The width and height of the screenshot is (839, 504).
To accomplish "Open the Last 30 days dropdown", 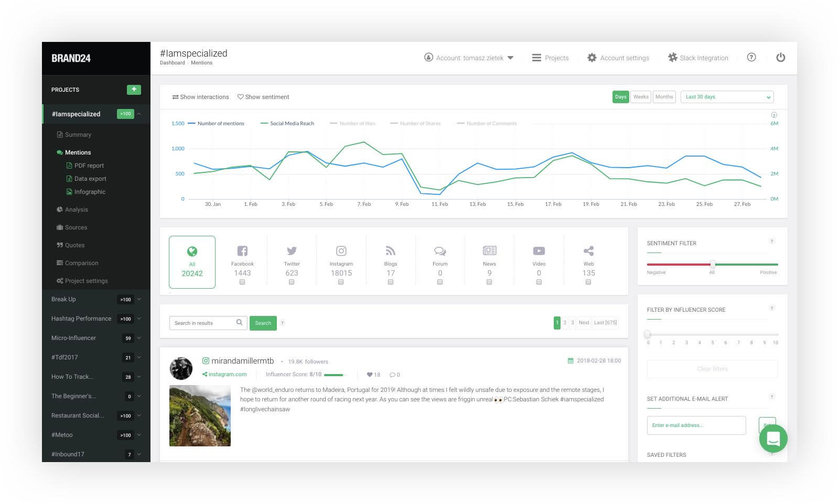I will click(x=727, y=96).
